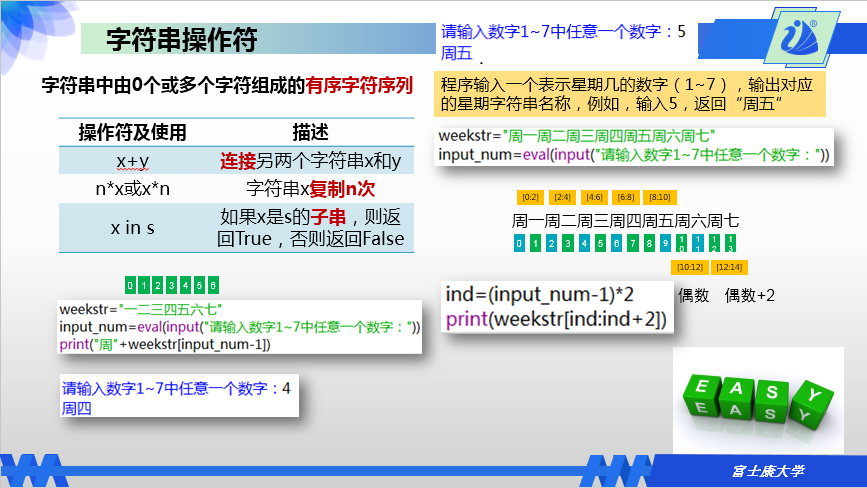867x488 pixels.
Task: Click the prompt line ending with 4
Action: pyautogui.click(x=176, y=389)
